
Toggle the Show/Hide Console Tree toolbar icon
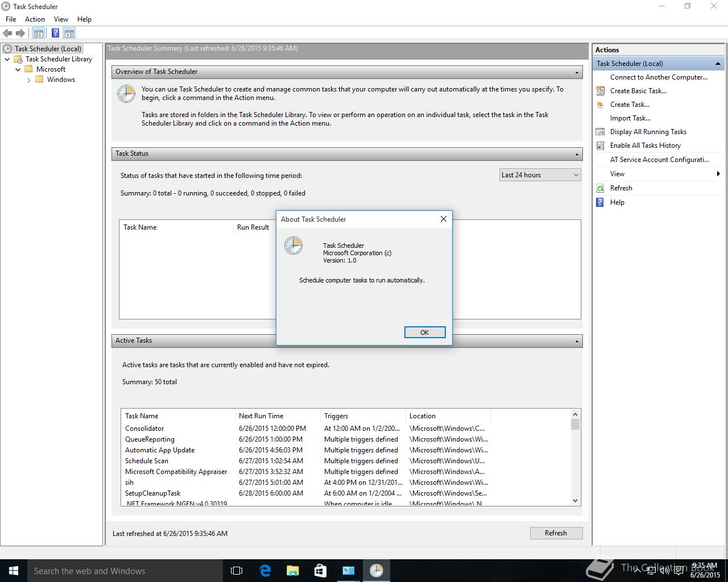coord(39,34)
